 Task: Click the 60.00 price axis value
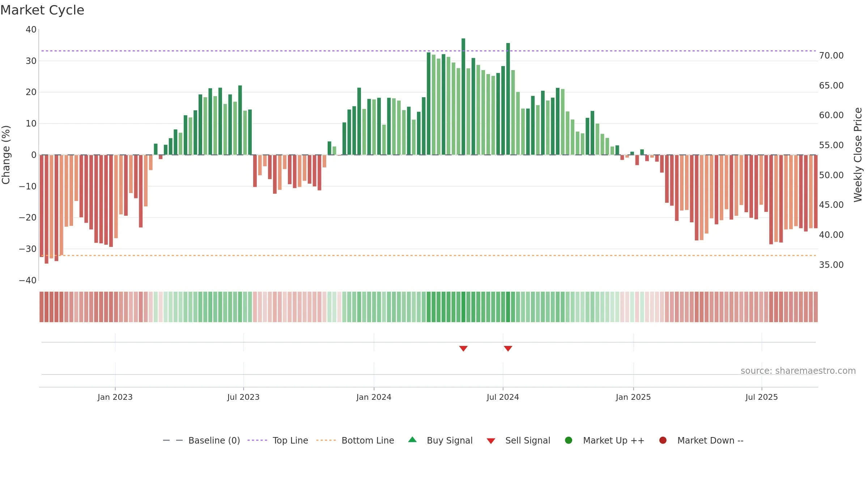pos(831,115)
